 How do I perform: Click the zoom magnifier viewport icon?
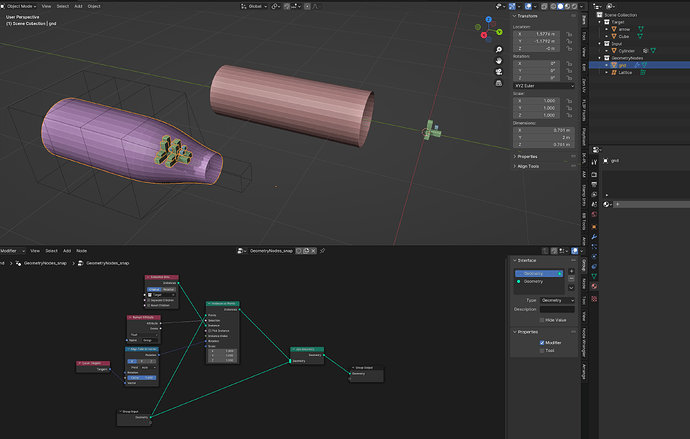click(499, 50)
